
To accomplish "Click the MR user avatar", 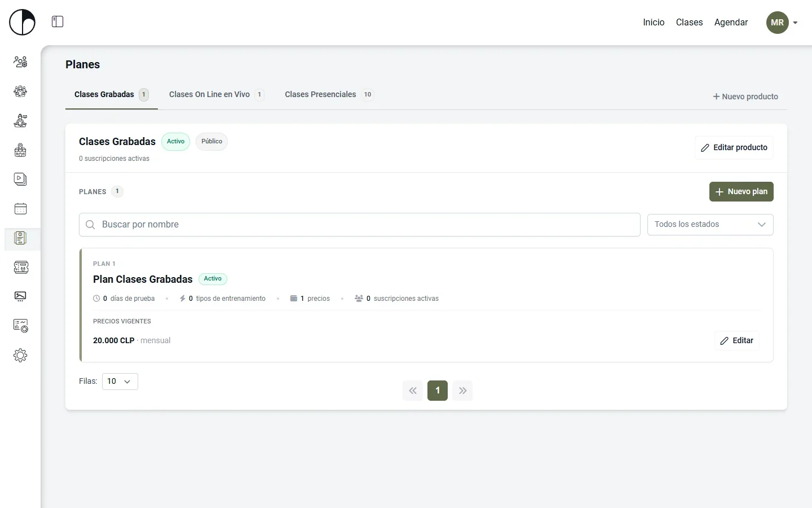I will tap(777, 23).
